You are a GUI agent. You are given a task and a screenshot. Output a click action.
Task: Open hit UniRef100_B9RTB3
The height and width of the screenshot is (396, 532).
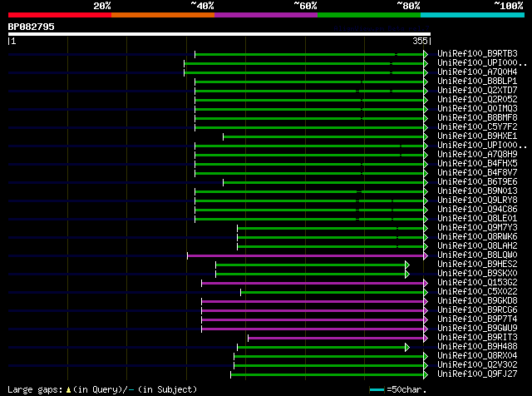pos(477,54)
